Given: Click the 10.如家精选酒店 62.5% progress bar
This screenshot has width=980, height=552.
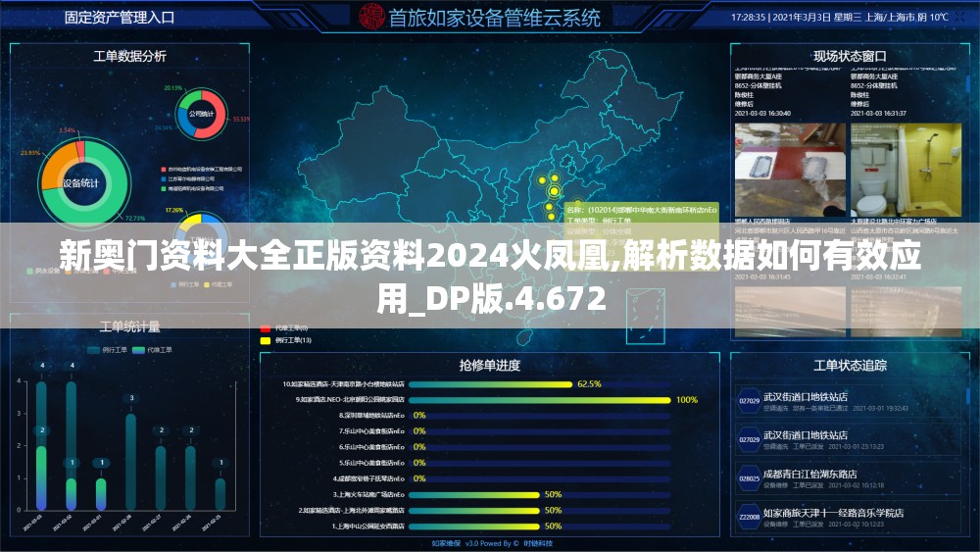Looking at the screenshot, I should (491, 383).
